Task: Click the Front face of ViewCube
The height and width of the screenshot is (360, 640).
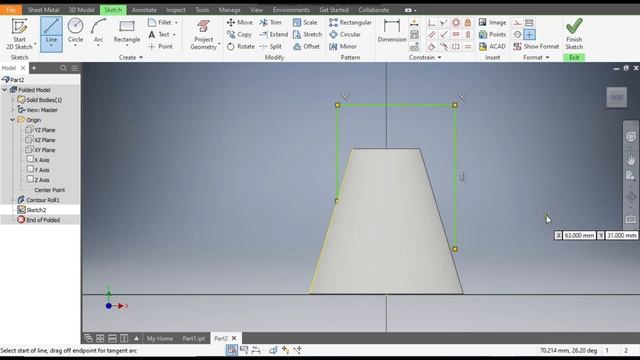Action: [x=616, y=97]
